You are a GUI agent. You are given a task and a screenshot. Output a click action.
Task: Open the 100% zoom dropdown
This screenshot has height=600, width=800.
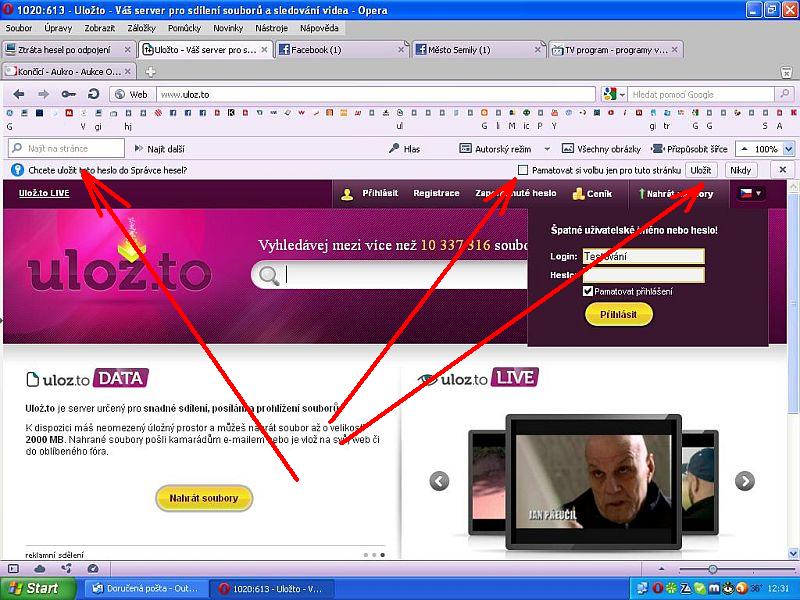[789, 149]
